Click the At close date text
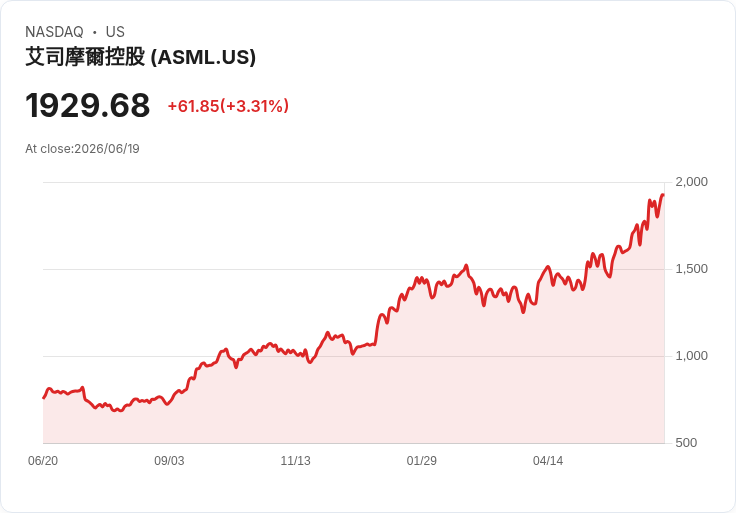Image resolution: width=736 pixels, height=513 pixels. 82,149
